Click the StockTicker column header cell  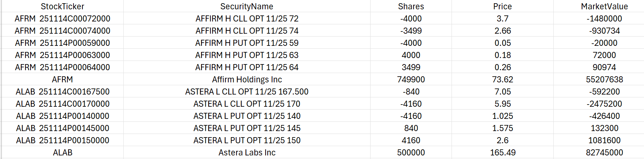[x=62, y=6]
